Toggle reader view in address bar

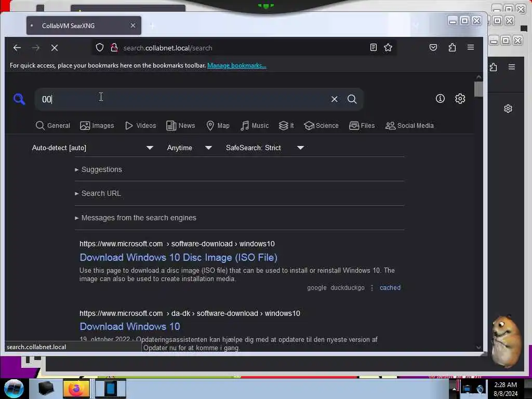tap(373, 47)
